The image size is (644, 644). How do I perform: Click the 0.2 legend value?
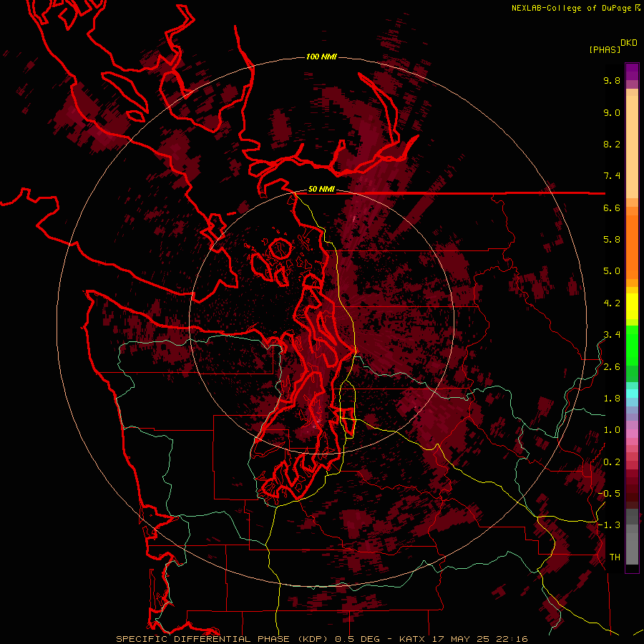pos(612,462)
